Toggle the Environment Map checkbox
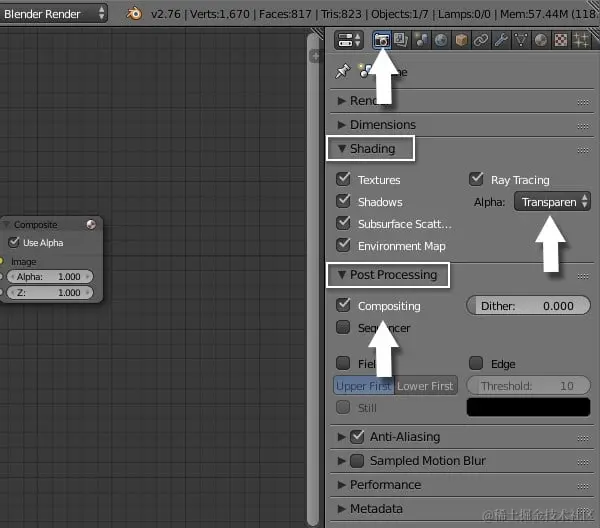 click(x=343, y=245)
